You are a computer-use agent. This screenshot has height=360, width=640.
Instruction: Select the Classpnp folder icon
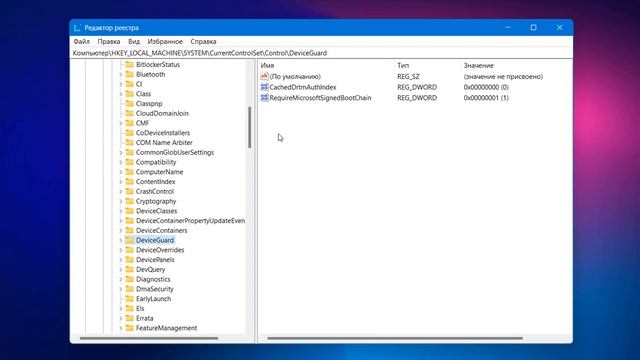[x=130, y=104]
